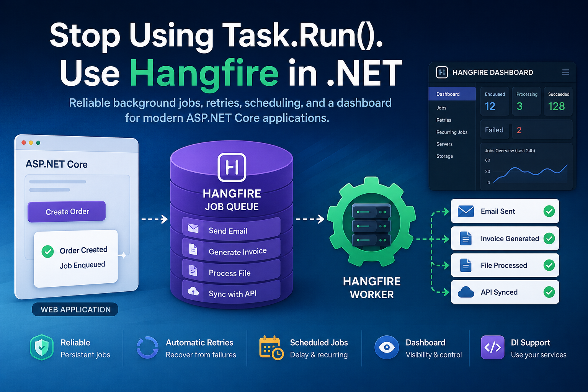Select Recurring Jobs in the sidebar
The width and height of the screenshot is (588, 392).
(452, 132)
